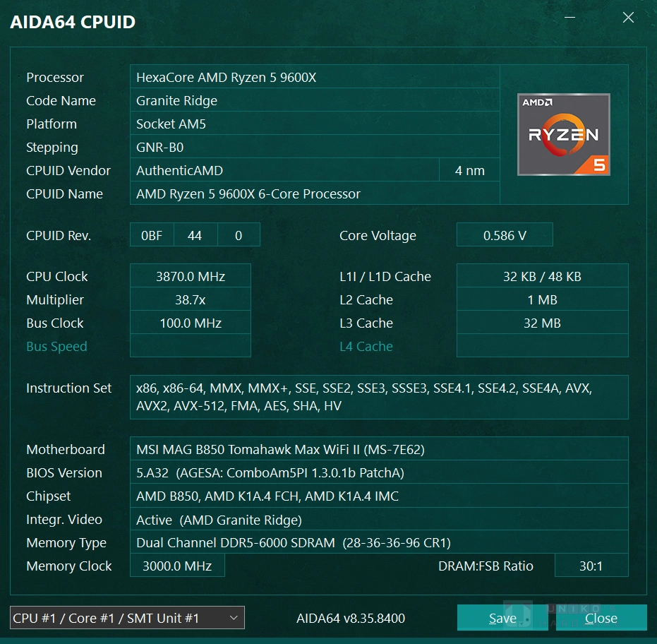Click the Core Voltage value 0.586 V
The height and width of the screenshot is (644, 657).
click(505, 235)
